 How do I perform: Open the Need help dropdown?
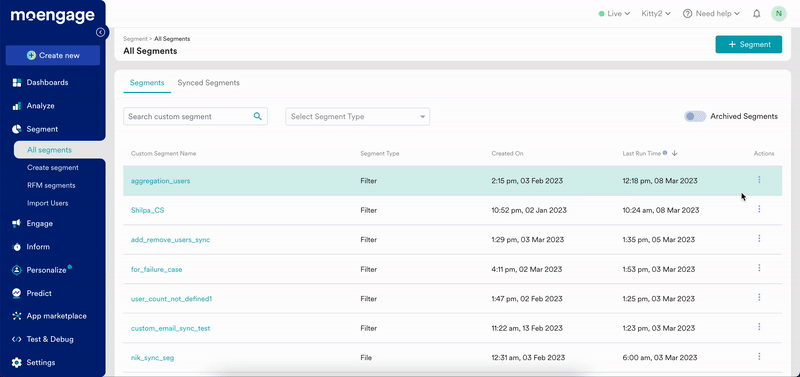(711, 14)
